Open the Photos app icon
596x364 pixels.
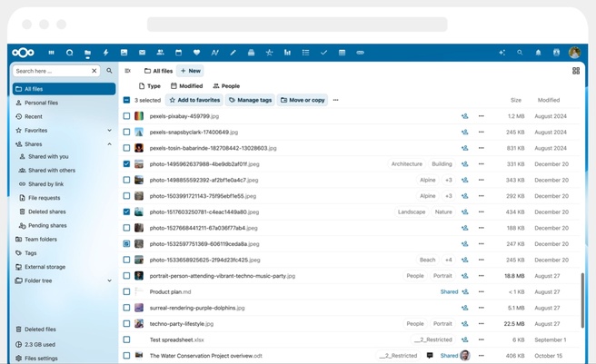(x=124, y=53)
